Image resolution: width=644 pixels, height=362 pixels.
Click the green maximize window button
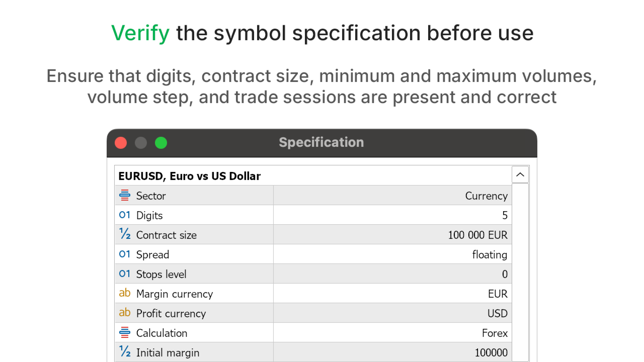pos(161,143)
